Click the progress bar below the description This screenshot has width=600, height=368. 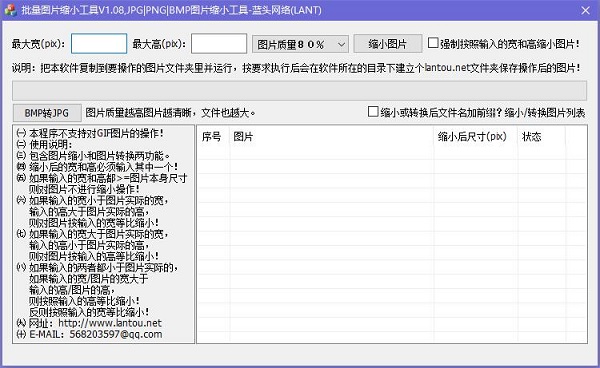tap(299, 91)
